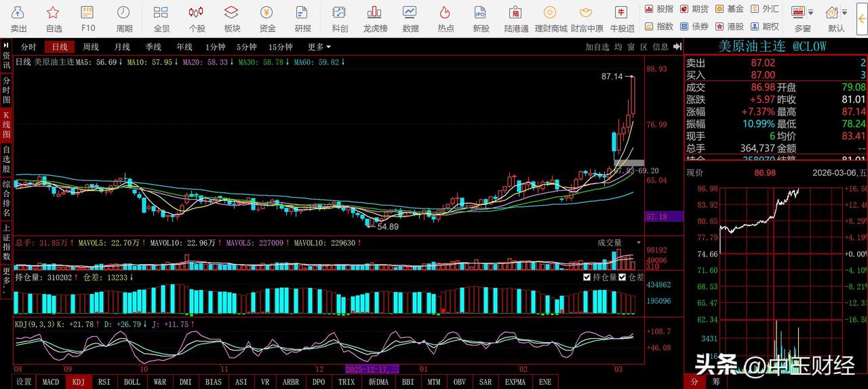Expand 更多 in the left sidebar
Viewport: 868px width, 389px height.
[6, 280]
